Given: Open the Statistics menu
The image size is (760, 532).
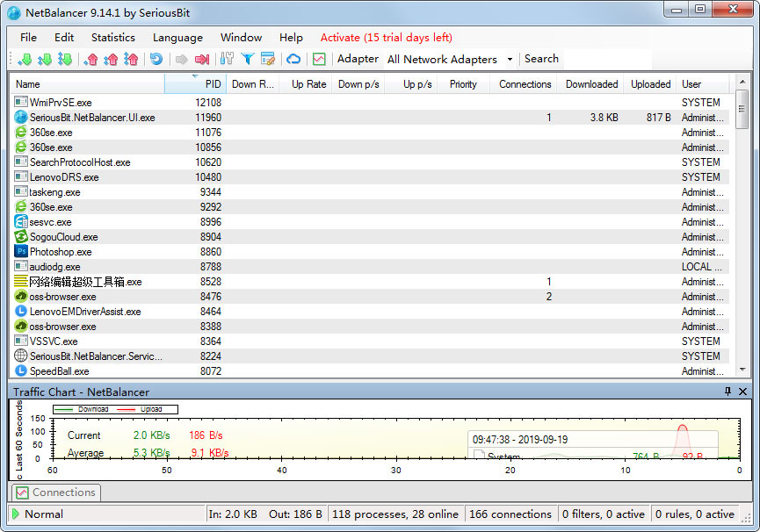Looking at the screenshot, I should coord(112,38).
